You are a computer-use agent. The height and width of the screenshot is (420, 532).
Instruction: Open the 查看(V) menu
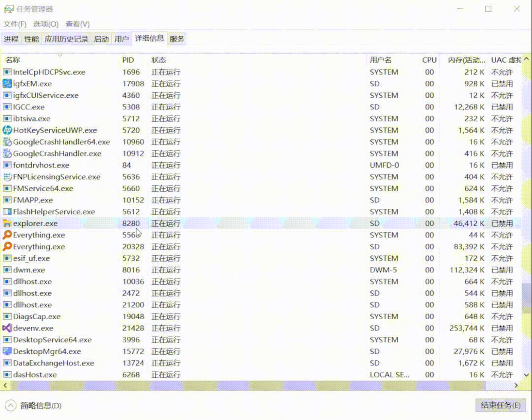(77, 23)
